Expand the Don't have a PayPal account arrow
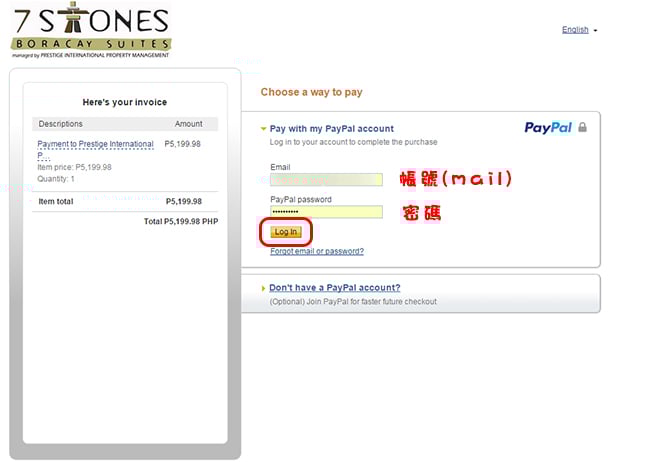 point(263,288)
